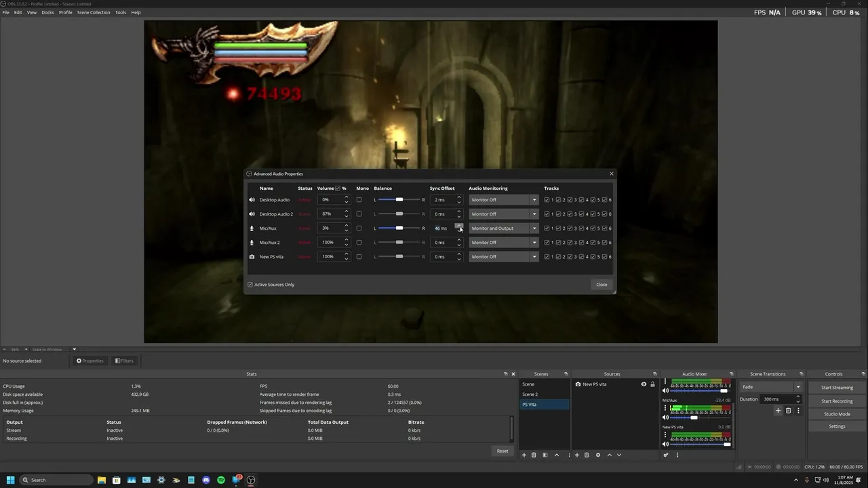Select the Scene 2 scene
868x488 pixels.
coord(545,394)
